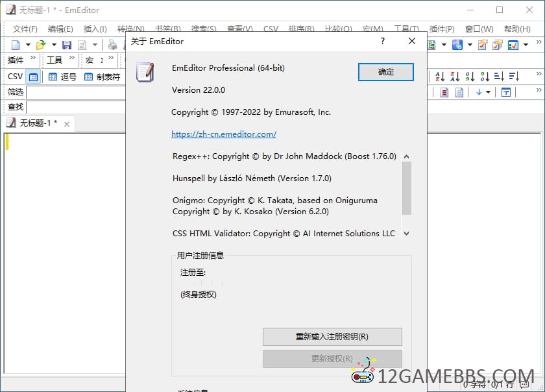Screen dimensions: 545x392
Task: Click the blue floppy Save icon
Action: coord(67,45)
